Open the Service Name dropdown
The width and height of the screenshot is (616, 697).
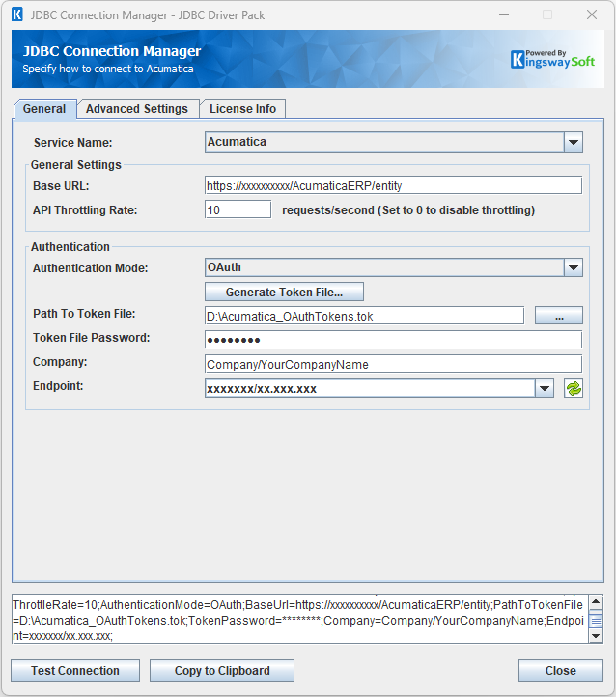(x=574, y=142)
